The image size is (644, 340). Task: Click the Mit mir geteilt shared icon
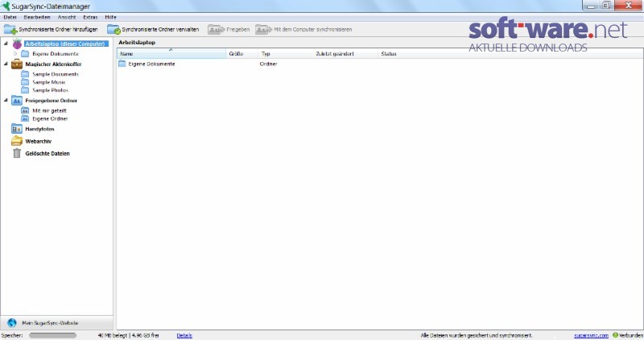[25, 110]
